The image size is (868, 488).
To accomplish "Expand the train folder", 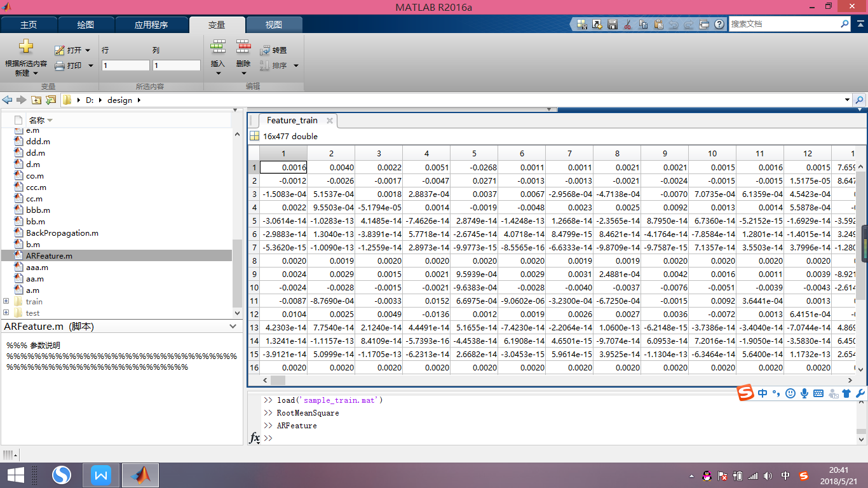I will (x=6, y=301).
